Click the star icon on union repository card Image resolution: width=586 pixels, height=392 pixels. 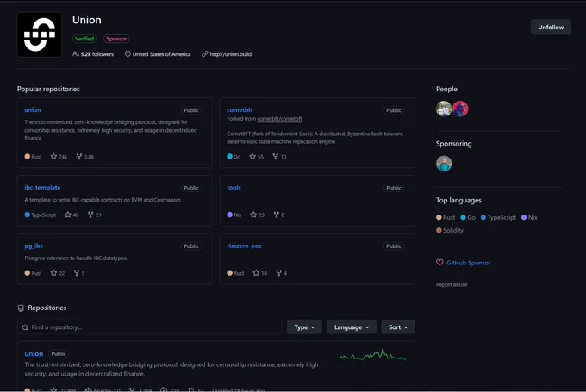click(x=53, y=157)
